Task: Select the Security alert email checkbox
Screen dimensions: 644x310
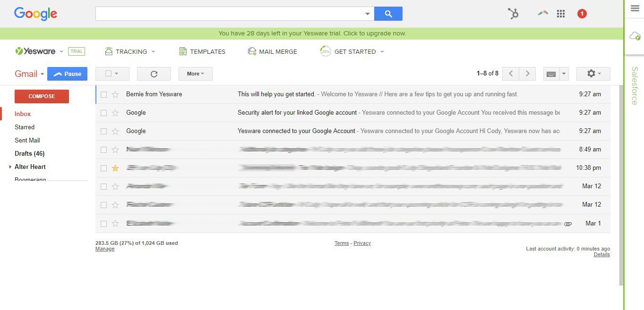Action: (x=104, y=113)
